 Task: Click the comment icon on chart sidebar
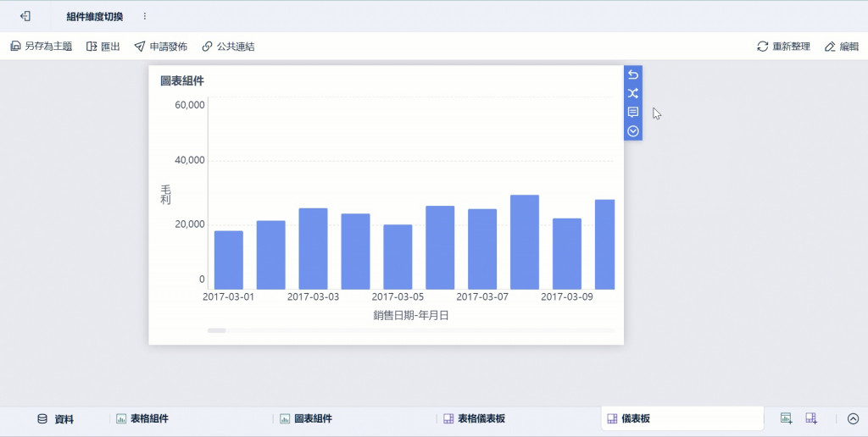633,113
